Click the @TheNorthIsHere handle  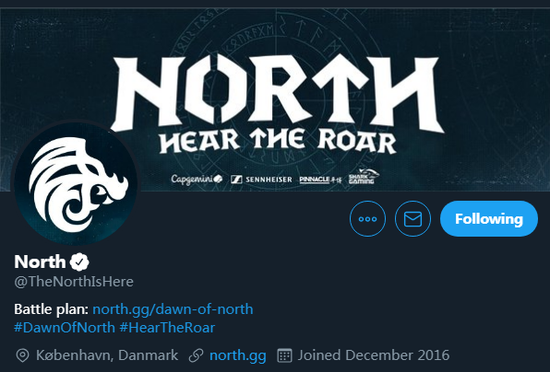pos(74,282)
